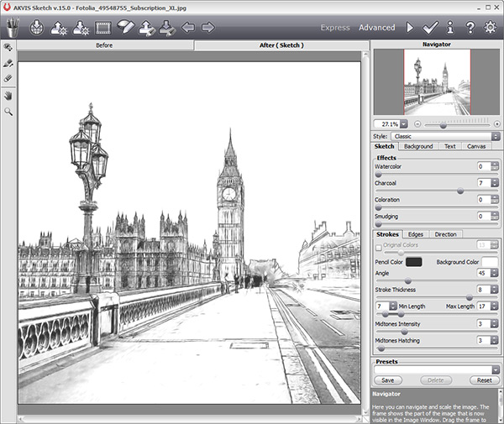
Task: Select the Stroke Direction pencil tool
Action: [x=8, y=63]
